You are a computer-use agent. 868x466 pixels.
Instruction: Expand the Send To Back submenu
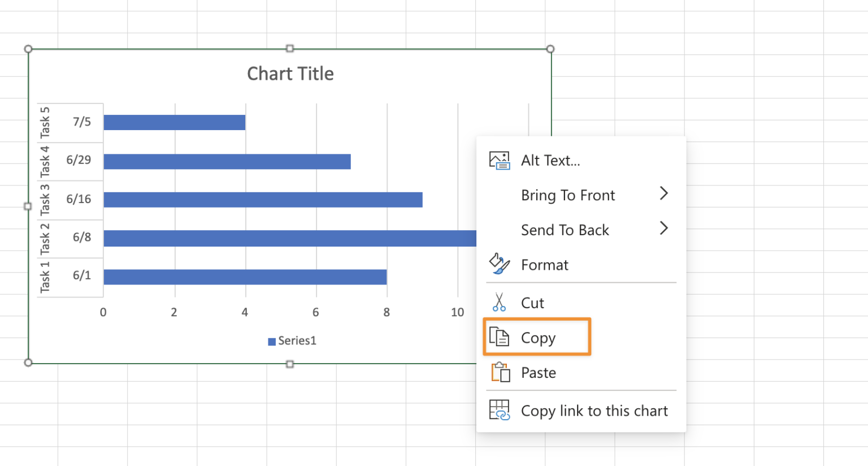[665, 230]
